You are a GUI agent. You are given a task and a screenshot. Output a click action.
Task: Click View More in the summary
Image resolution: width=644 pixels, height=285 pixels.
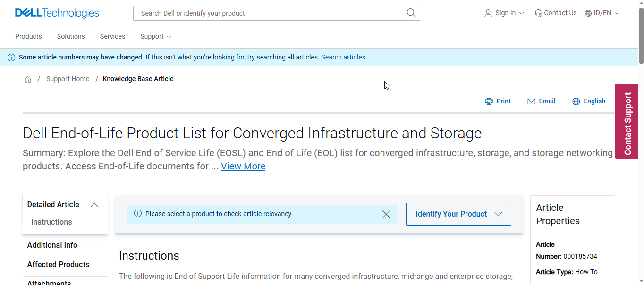[243, 166]
